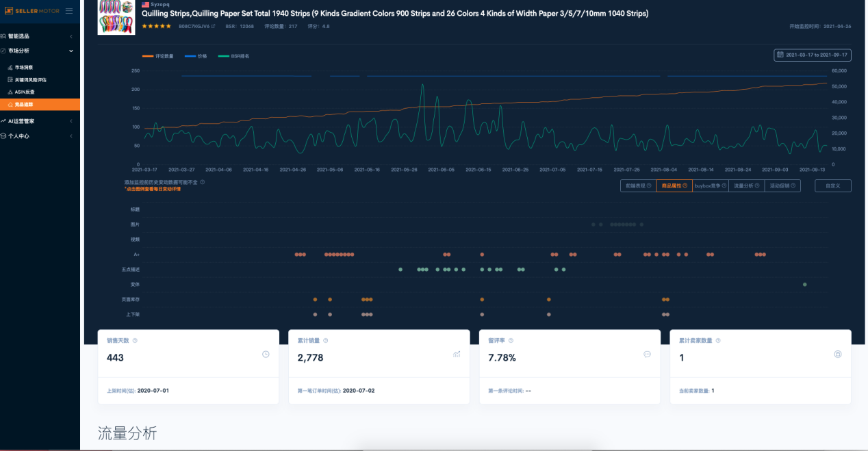Click help icon beside 累计销量
868x451 pixels.
325,341
